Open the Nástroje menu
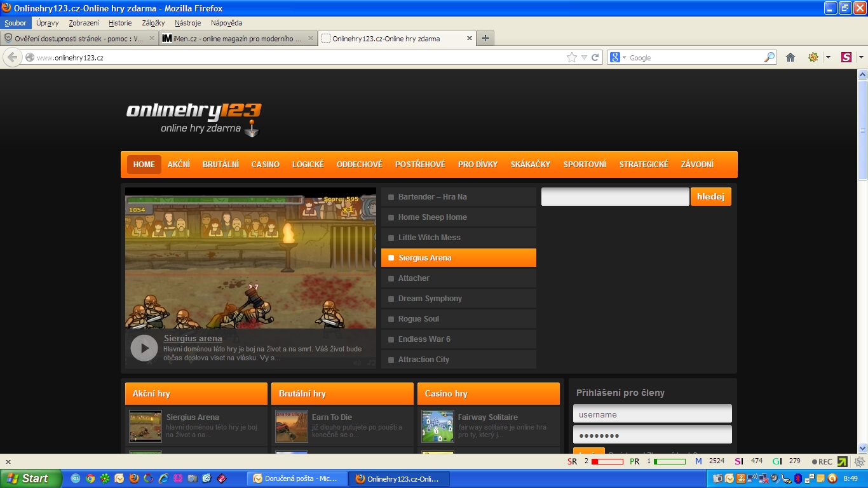This screenshot has width=868, height=488. tap(188, 23)
